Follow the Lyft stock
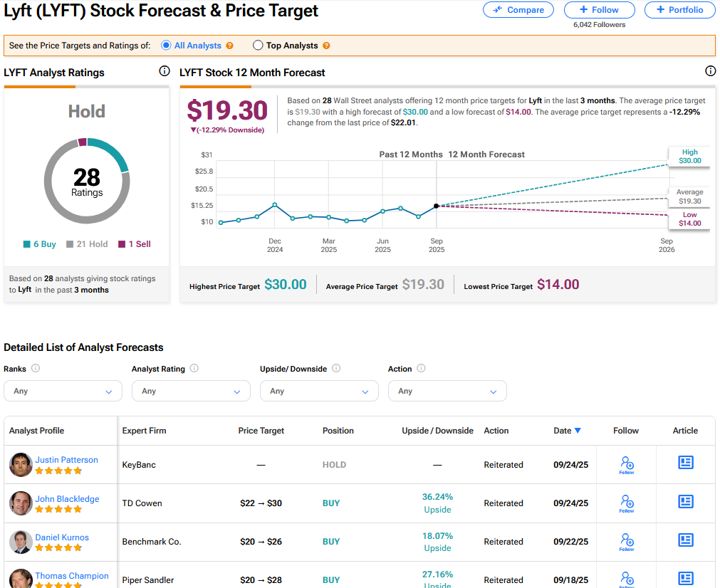Screen dimensions: 720x588 [599, 10]
